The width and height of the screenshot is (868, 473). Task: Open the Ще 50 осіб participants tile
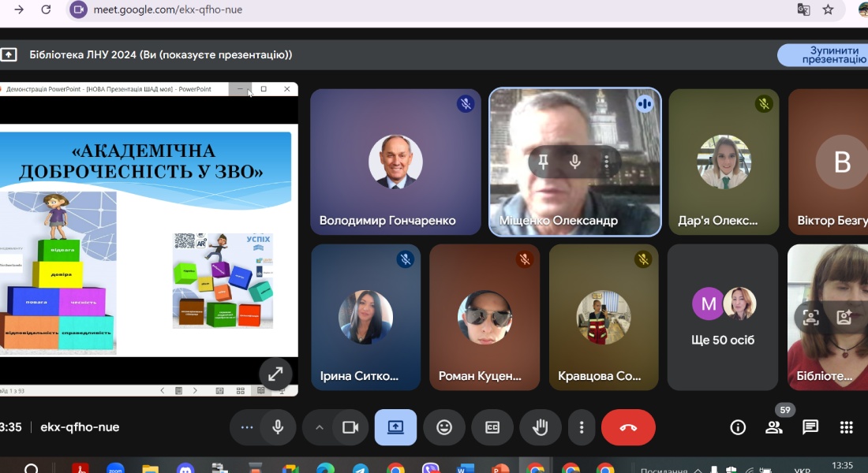(723, 317)
